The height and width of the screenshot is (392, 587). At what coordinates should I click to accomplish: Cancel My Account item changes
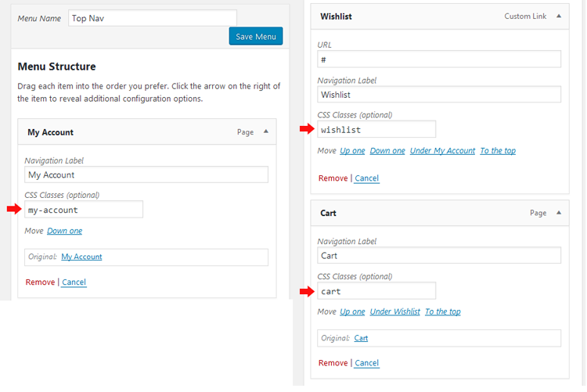point(74,282)
